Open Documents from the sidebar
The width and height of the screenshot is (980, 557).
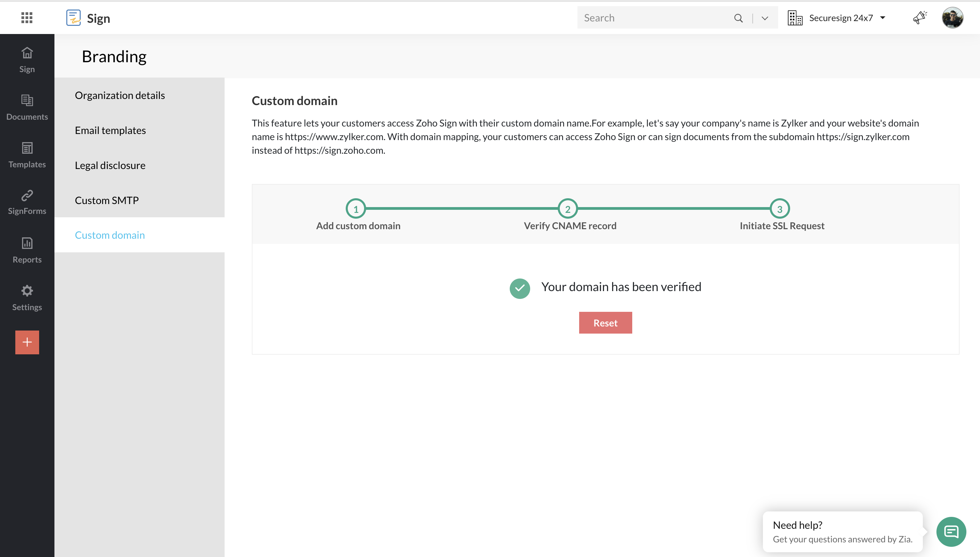coord(27,107)
